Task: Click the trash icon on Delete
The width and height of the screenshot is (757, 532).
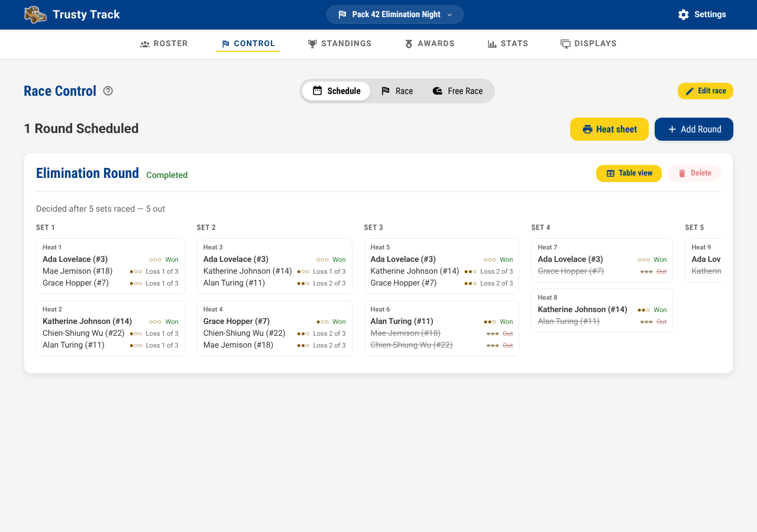Action: click(682, 173)
